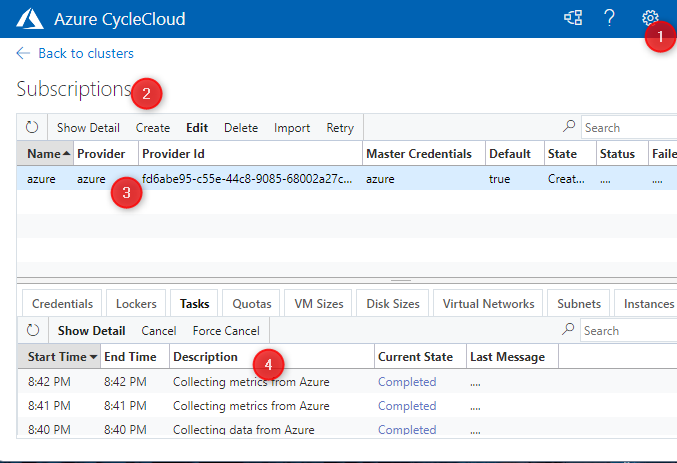Open the cluster topology icon in header
This screenshot has height=463, width=677.
click(x=573, y=19)
